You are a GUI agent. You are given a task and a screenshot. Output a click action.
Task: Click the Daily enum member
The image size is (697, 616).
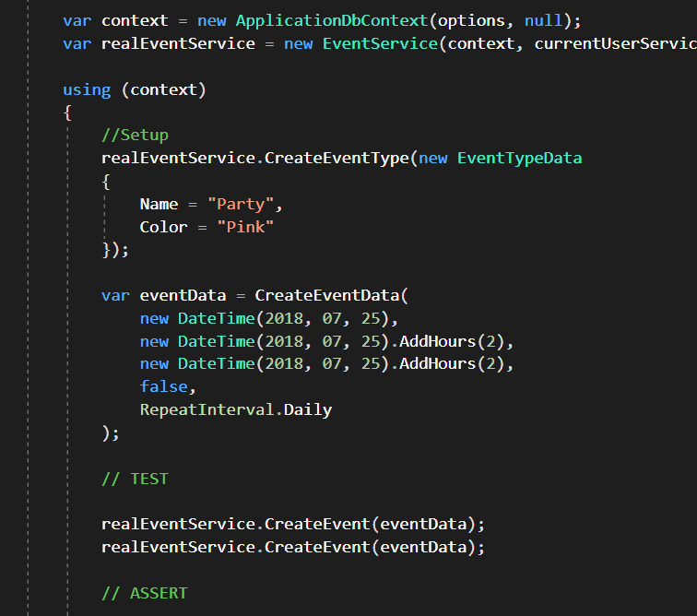point(308,410)
